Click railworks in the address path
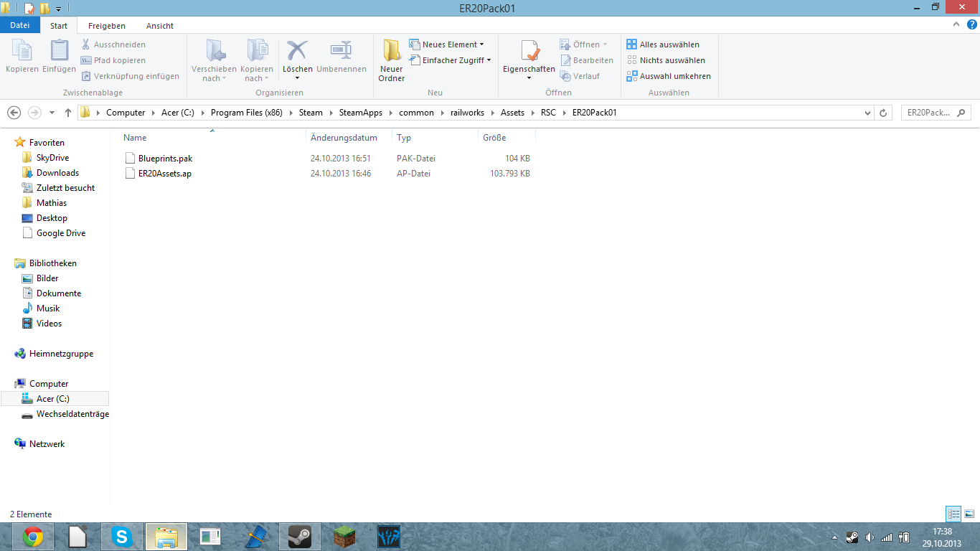The height and width of the screenshot is (551, 980). click(x=468, y=113)
